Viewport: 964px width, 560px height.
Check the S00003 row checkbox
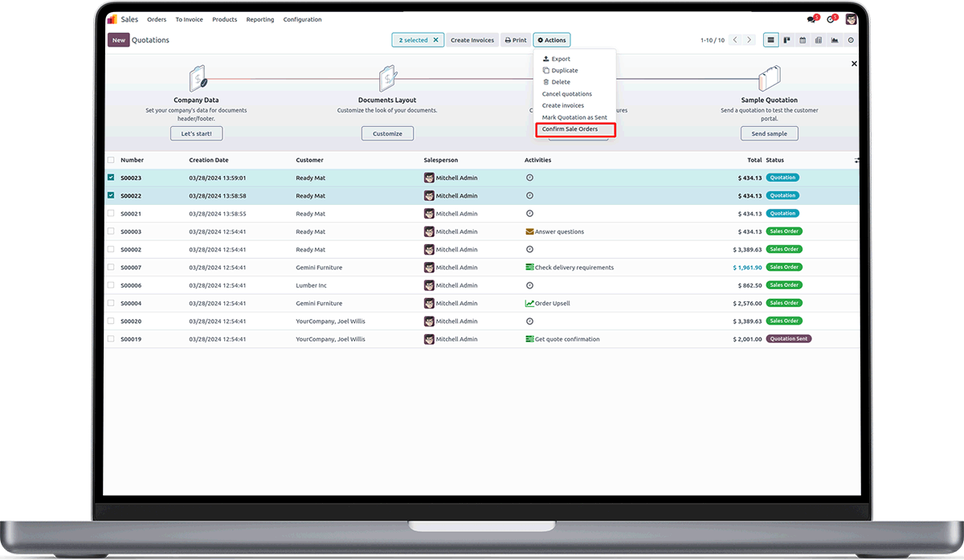coord(111,231)
